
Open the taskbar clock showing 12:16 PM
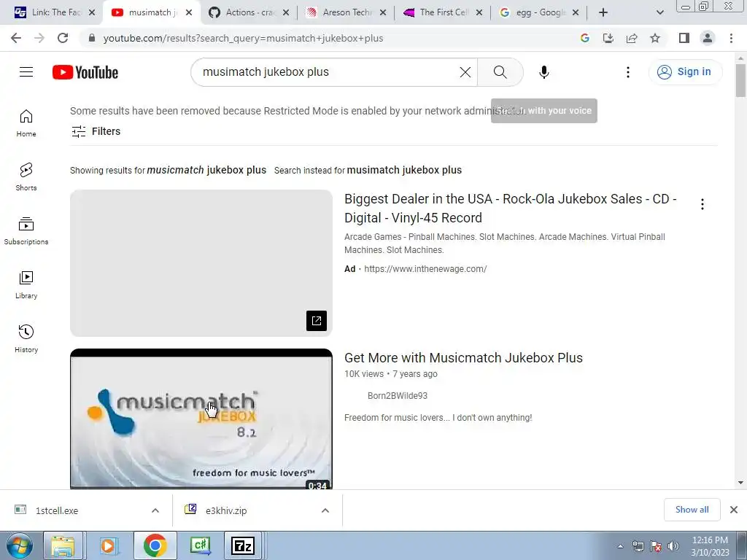coord(710,545)
